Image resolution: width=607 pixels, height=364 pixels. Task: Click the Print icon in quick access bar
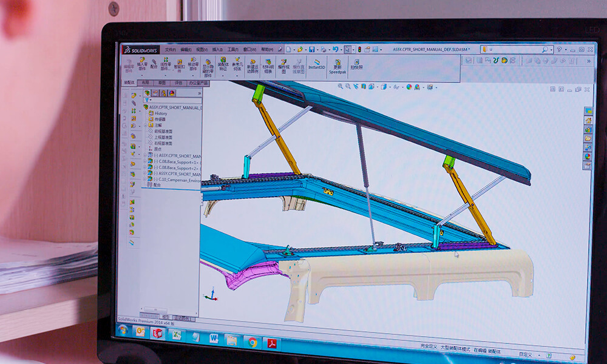click(x=324, y=50)
